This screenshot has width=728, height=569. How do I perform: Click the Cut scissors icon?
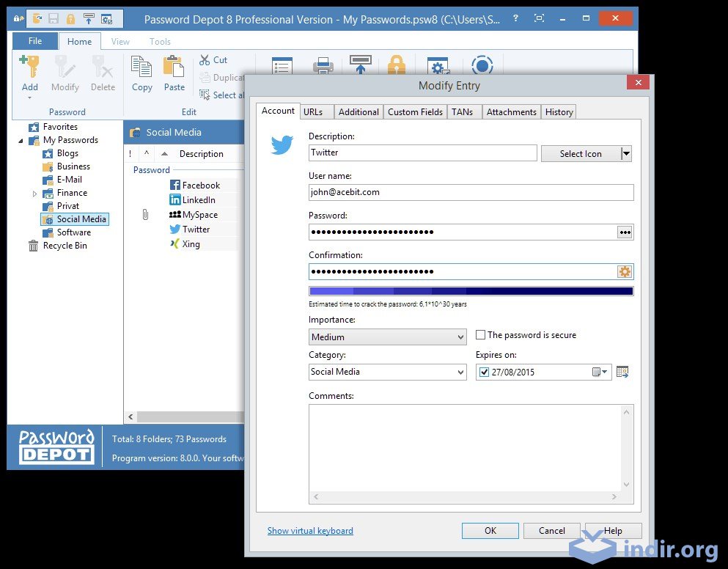(x=205, y=60)
